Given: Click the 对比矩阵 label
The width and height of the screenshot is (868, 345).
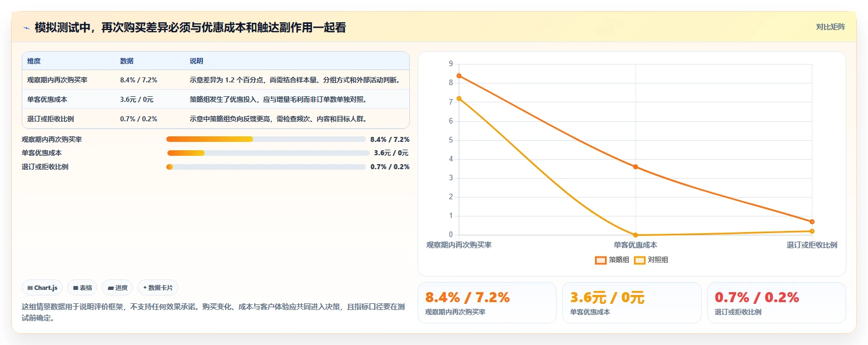Looking at the screenshot, I should (830, 27).
